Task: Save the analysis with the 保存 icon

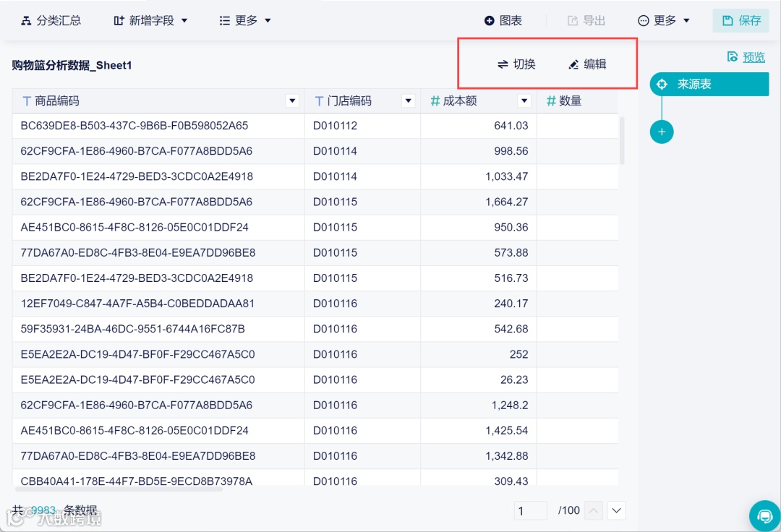Action: coord(740,20)
